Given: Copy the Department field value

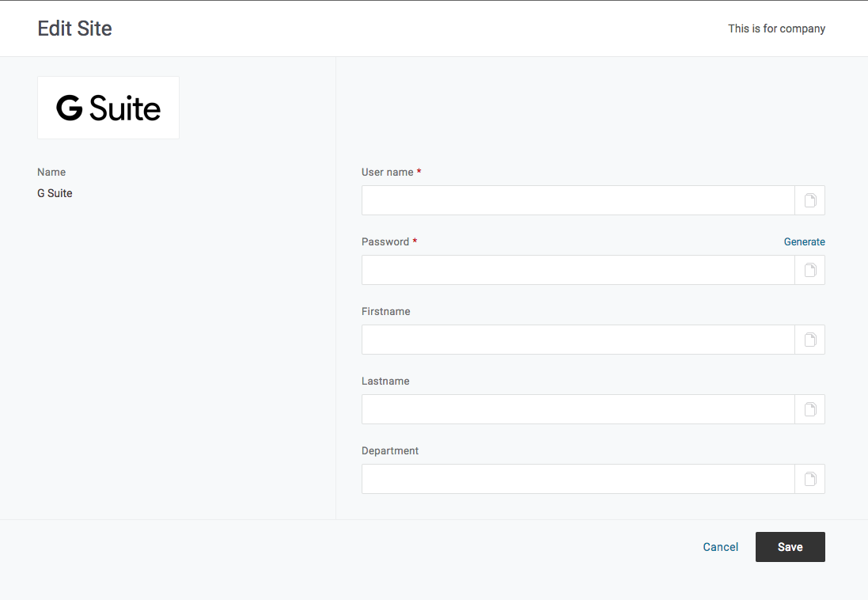Looking at the screenshot, I should [810, 479].
